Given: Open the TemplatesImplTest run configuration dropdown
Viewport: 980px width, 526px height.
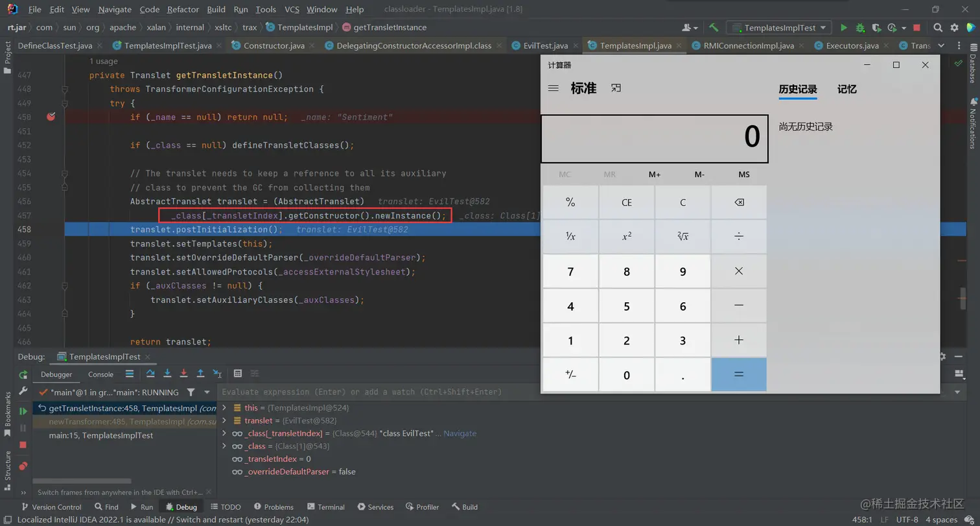Looking at the screenshot, I should pos(780,28).
